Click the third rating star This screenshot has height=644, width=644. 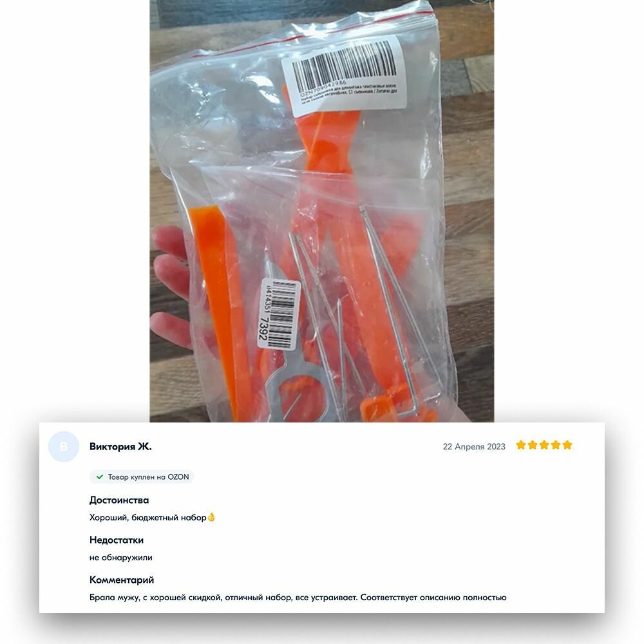[544, 445]
